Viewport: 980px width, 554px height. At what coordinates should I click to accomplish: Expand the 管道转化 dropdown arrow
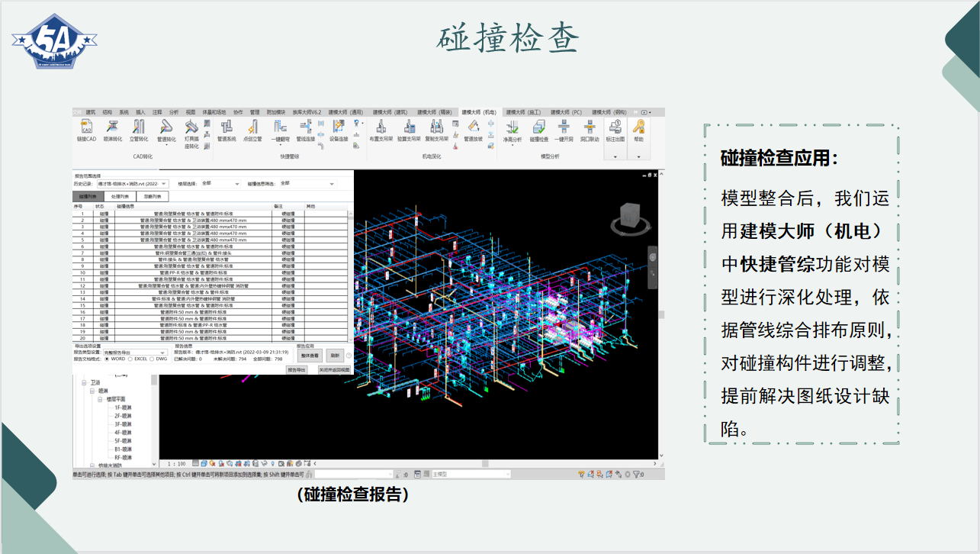coord(165,146)
